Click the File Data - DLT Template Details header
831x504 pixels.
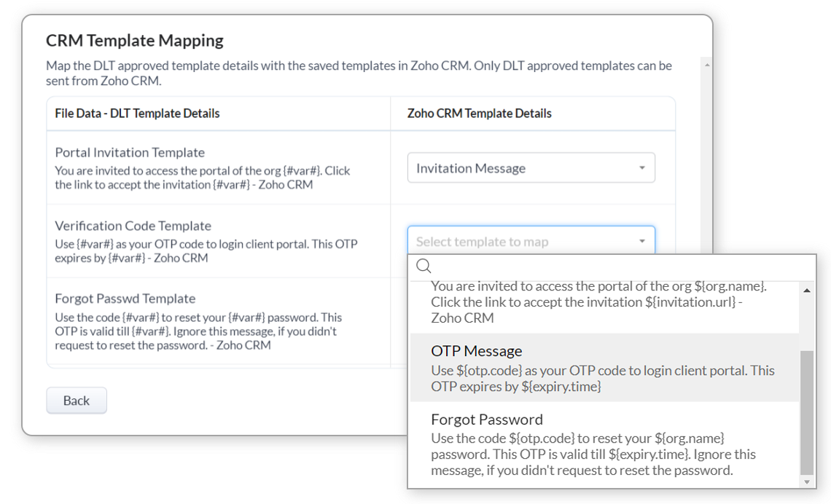tap(137, 114)
